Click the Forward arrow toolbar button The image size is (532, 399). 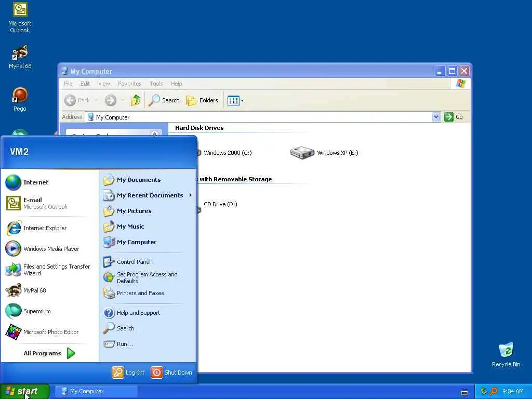click(x=110, y=100)
